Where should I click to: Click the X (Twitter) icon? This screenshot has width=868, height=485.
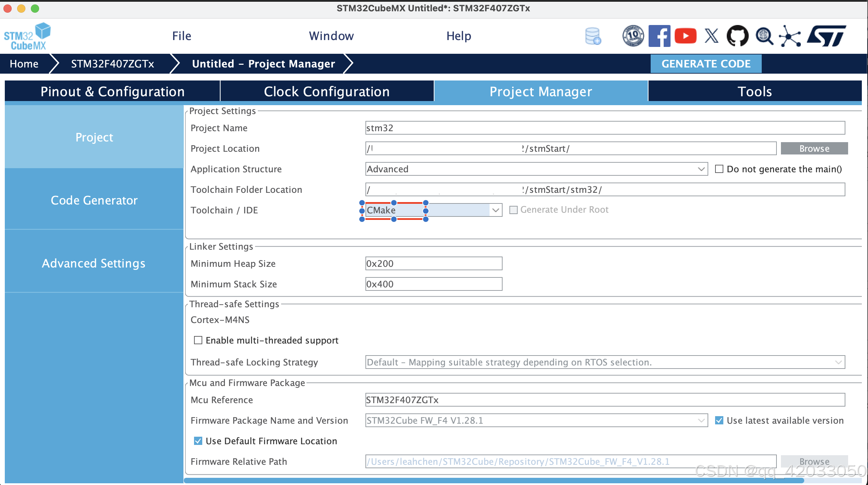[711, 36]
